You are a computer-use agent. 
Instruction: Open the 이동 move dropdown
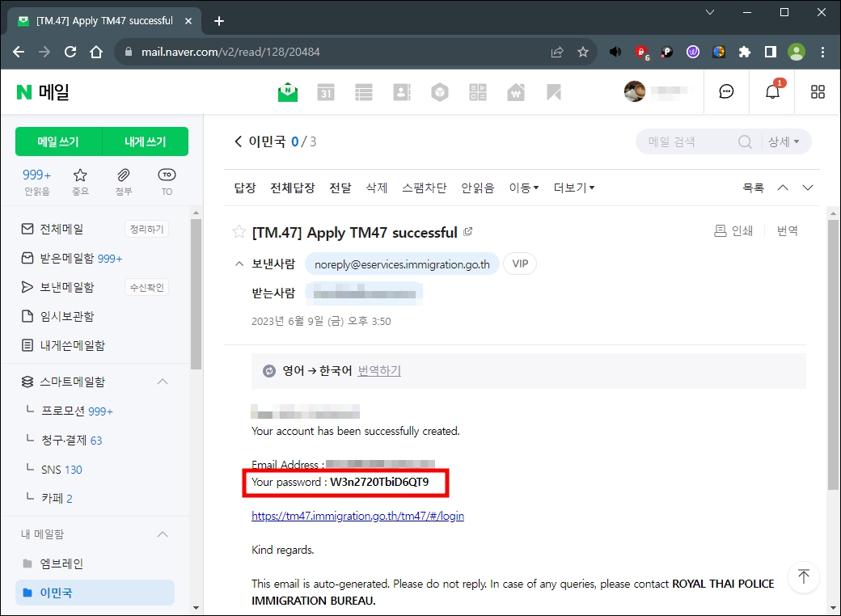tap(523, 187)
